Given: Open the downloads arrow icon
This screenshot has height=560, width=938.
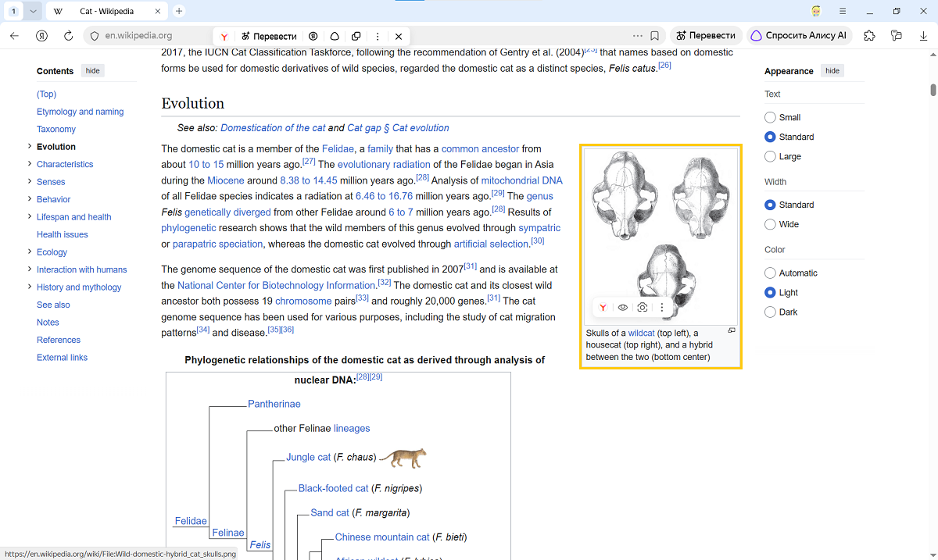Looking at the screenshot, I should pyautogui.click(x=923, y=36).
